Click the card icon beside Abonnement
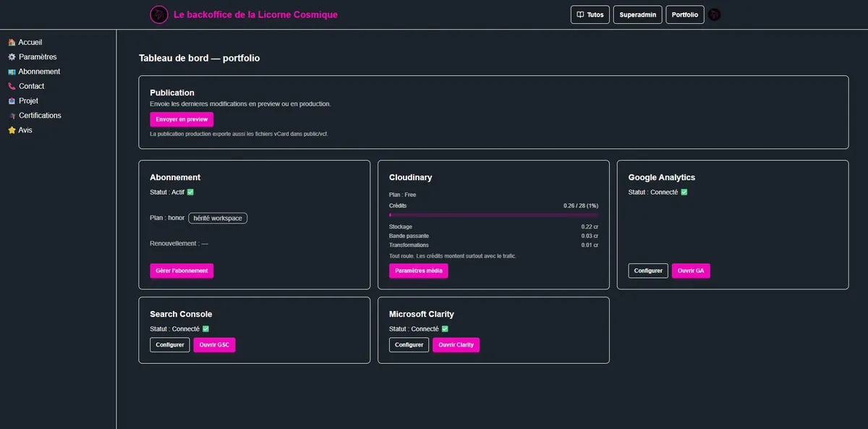This screenshot has width=868, height=429. tap(12, 72)
